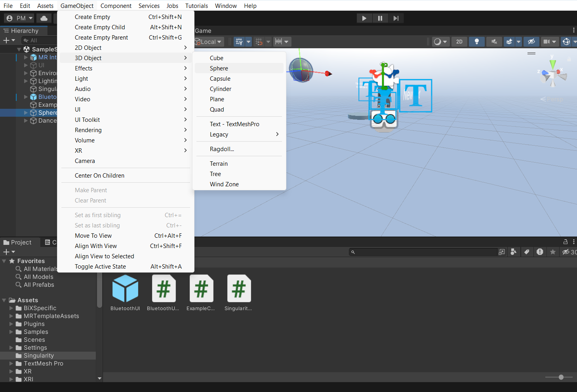Open the Local handle rotation dropdown
The image size is (577, 392).
click(209, 42)
